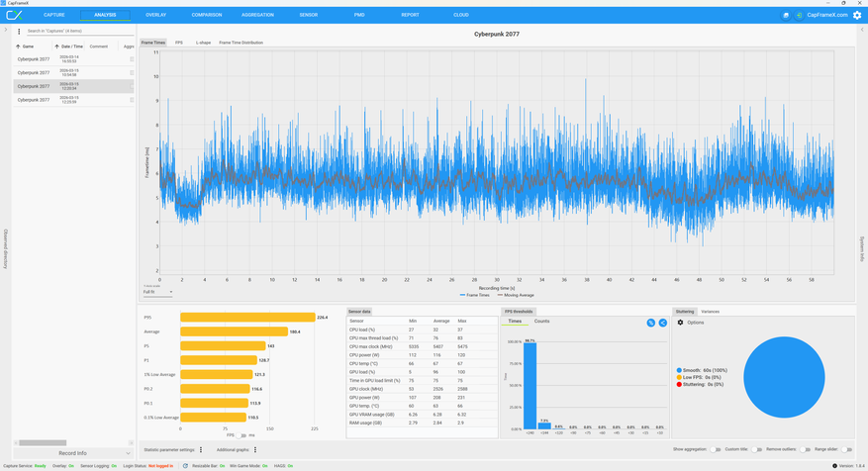868x471 pixels.
Task: Switch the FPS/ms unit toggle
Action: (241, 435)
